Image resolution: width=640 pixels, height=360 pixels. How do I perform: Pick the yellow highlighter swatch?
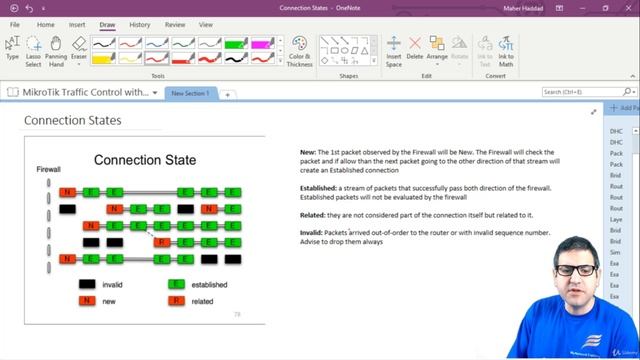click(104, 58)
